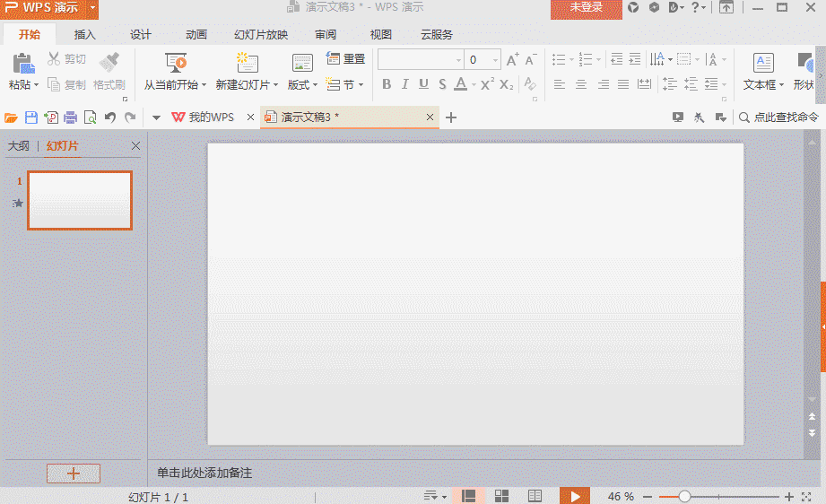
Task: Insert a text box with 文本框 icon
Action: [763, 71]
